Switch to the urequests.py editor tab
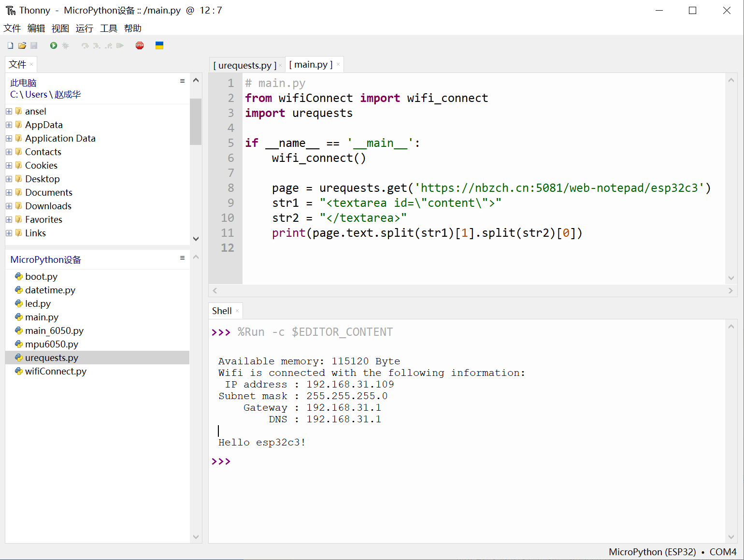The image size is (744, 560). [245, 65]
